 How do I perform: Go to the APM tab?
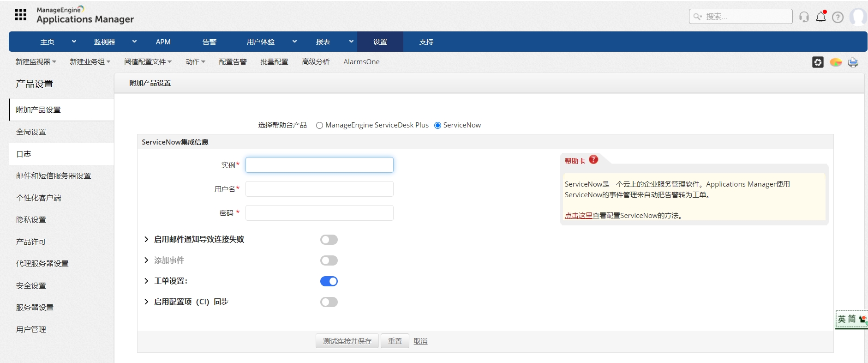(x=163, y=42)
